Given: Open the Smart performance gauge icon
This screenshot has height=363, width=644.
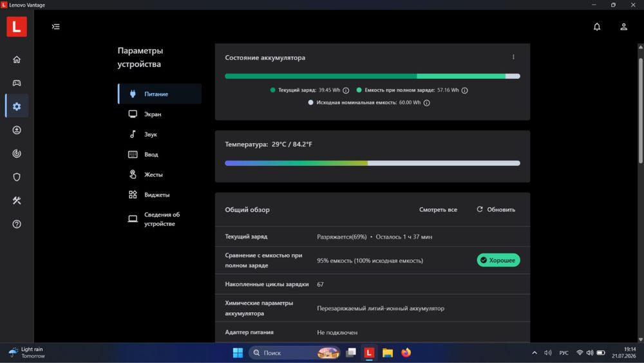Looking at the screenshot, I should pos(17,153).
